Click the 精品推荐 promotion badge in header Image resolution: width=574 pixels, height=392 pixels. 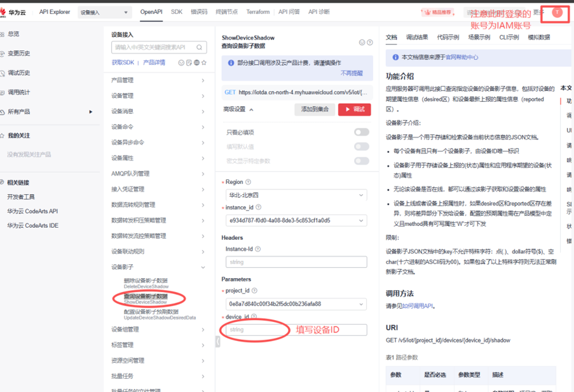[438, 13]
